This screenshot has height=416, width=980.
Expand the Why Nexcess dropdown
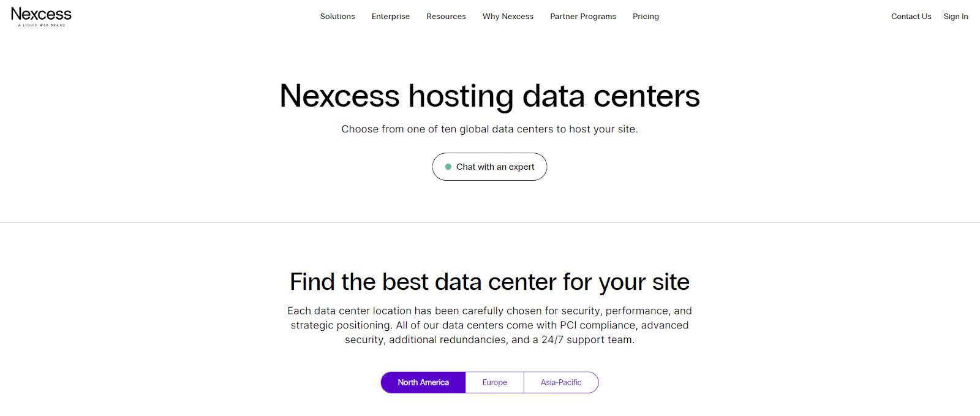[x=508, y=17]
